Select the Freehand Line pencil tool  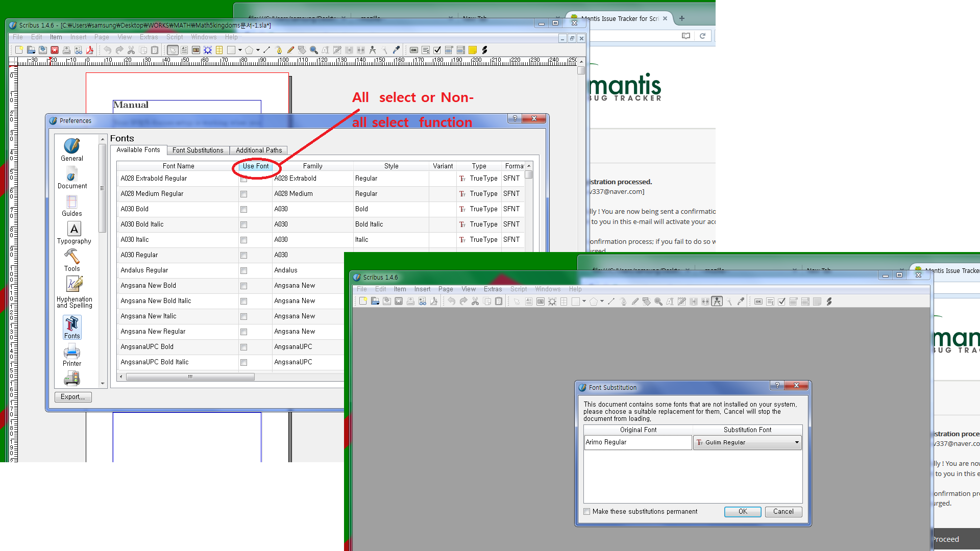coord(290,50)
